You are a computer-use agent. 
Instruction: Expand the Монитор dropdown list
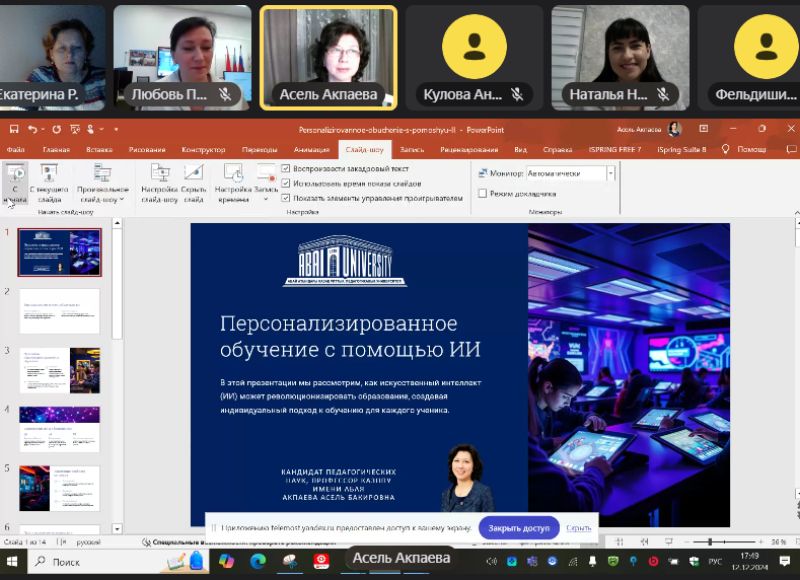coord(610,173)
